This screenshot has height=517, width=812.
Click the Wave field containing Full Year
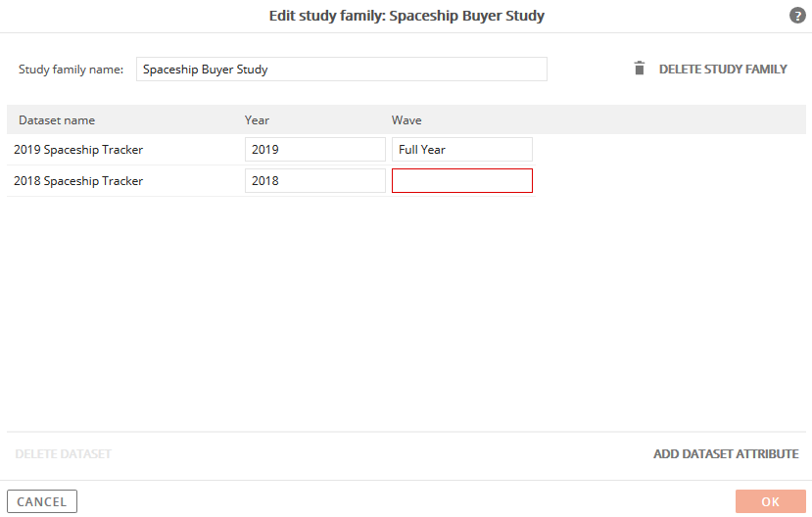462,149
